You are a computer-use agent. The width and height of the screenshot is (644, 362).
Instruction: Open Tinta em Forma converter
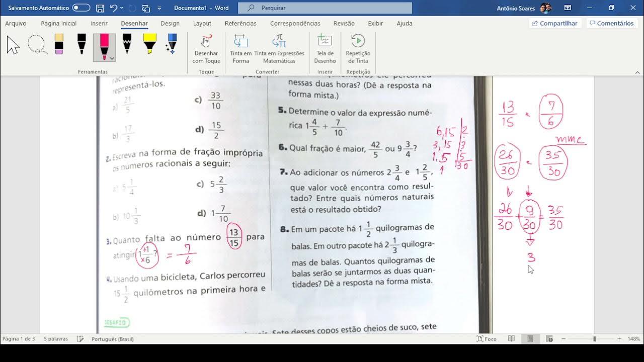(x=240, y=48)
